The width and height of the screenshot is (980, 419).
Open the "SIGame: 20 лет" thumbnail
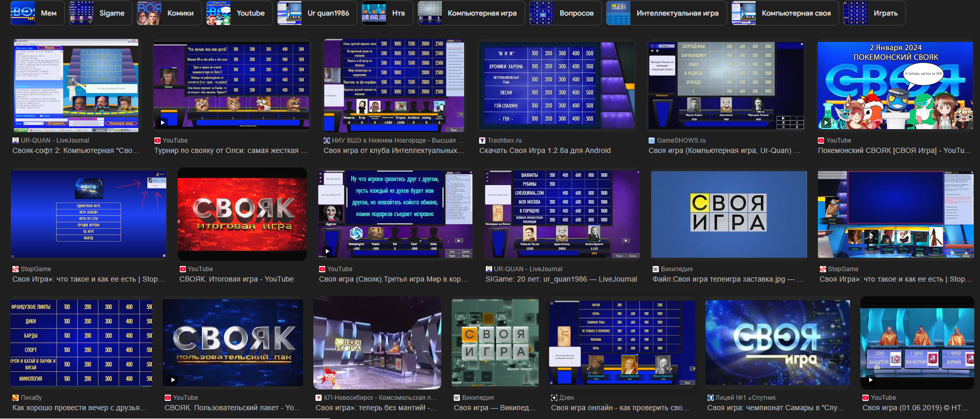pos(562,214)
